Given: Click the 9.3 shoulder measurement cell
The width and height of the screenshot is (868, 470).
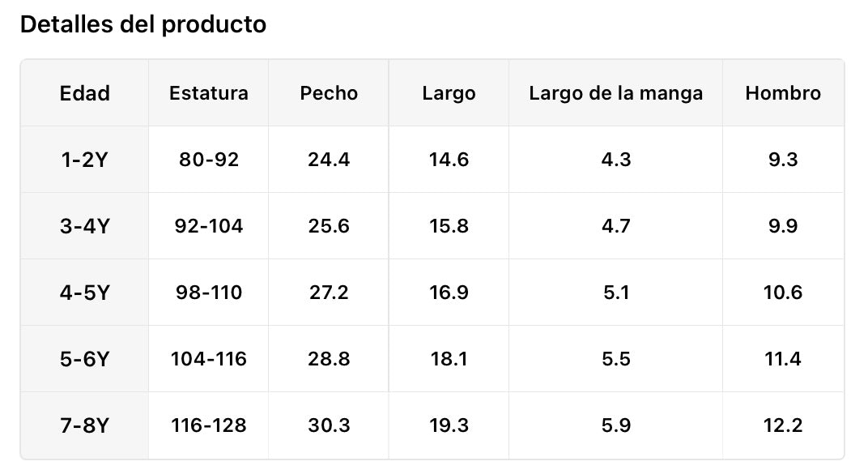Looking at the screenshot, I should tap(783, 160).
